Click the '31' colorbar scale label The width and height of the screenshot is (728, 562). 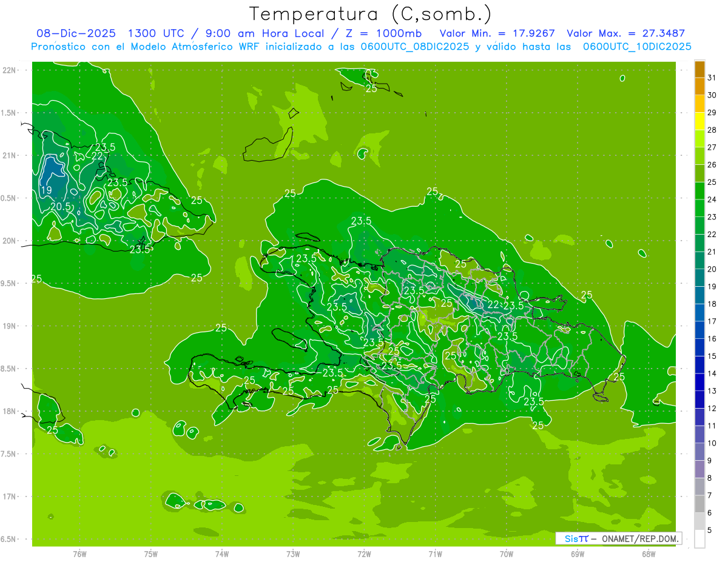(x=712, y=78)
